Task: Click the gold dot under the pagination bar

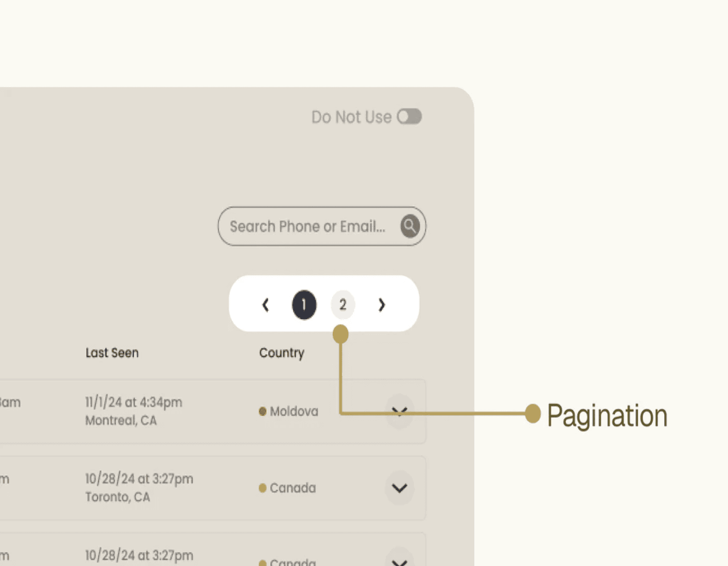Action: (x=340, y=334)
